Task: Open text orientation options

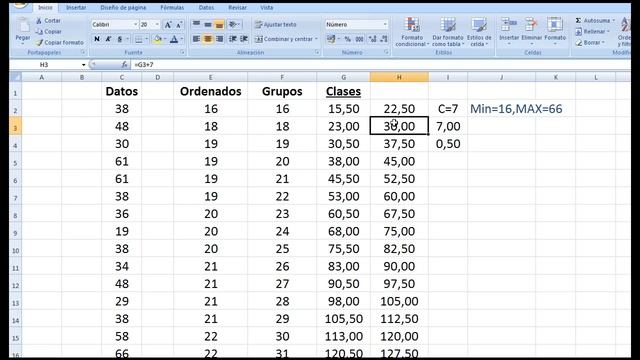Action: pos(234,24)
